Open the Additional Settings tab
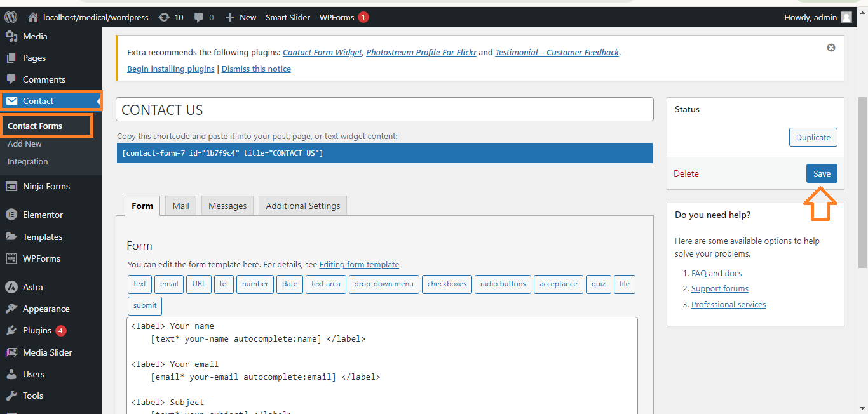The height and width of the screenshot is (414, 868). pos(302,206)
